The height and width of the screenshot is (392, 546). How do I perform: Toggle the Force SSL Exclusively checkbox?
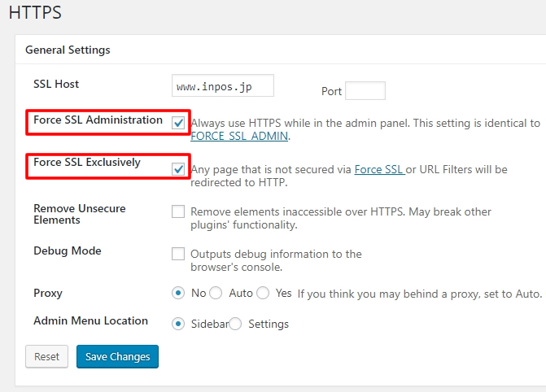178,169
